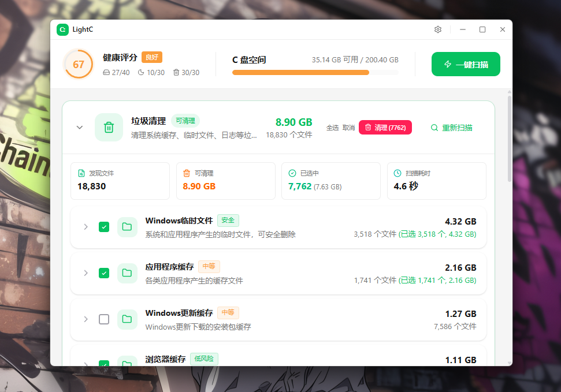Viewport: 561px width, 392px height.
Task: Click the 18,830 value under 发现文件
Action: click(92, 186)
